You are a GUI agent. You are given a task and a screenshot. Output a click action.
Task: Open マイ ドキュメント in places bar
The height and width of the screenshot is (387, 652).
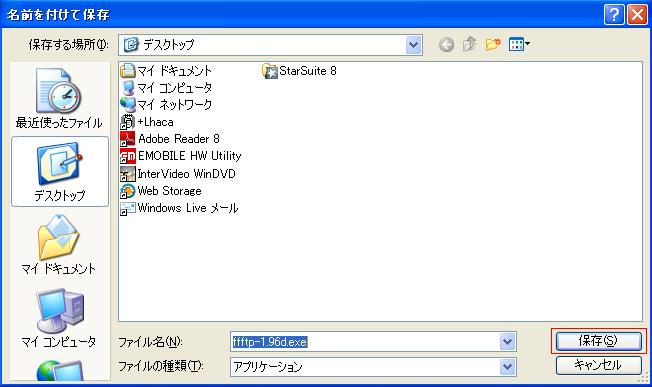pyautogui.click(x=59, y=245)
